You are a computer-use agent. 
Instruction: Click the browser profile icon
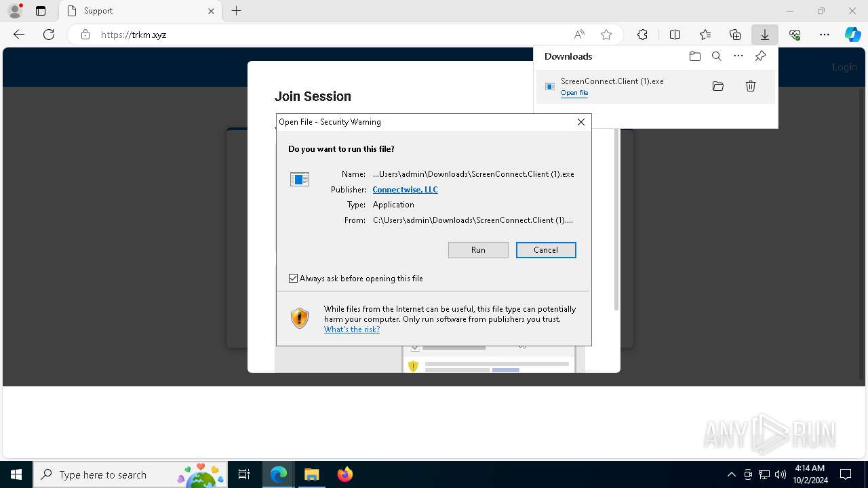(15, 11)
